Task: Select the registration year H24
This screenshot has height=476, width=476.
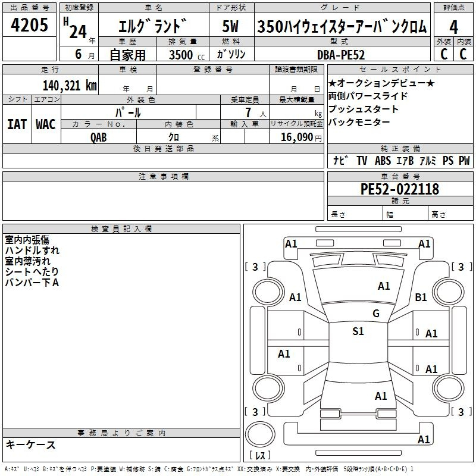Action: (75, 28)
